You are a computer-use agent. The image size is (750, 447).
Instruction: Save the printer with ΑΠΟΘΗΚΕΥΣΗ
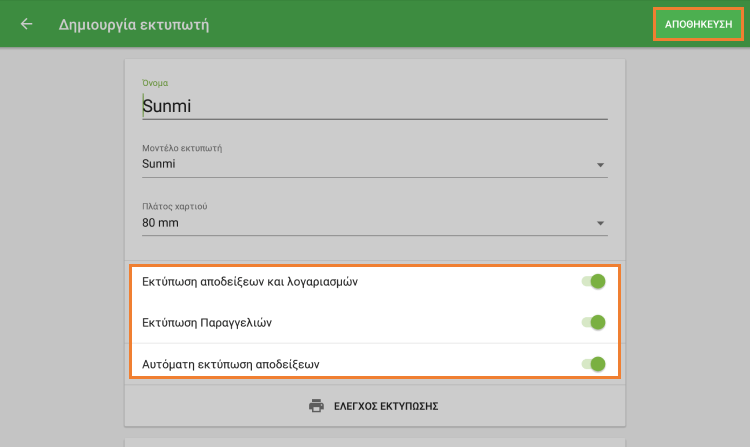click(699, 24)
